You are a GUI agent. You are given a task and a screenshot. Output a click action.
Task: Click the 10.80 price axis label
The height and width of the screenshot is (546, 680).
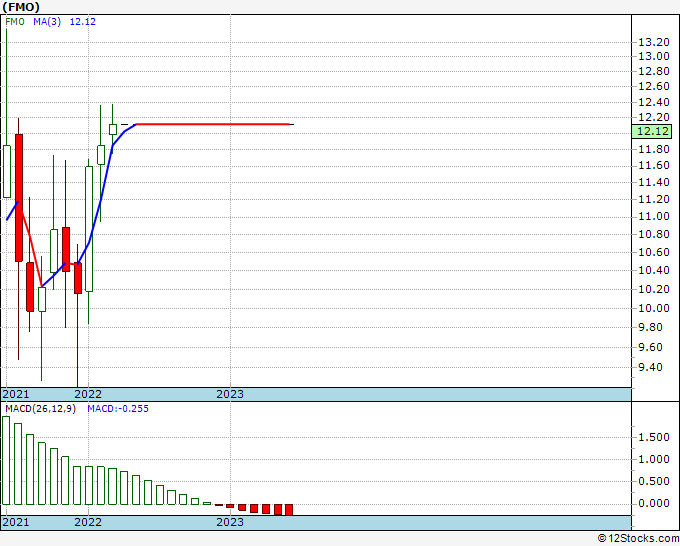pos(654,234)
